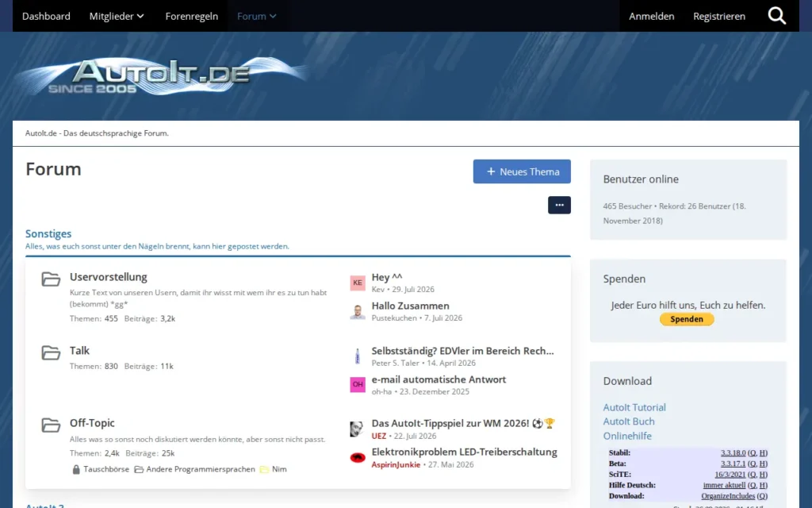Click folder icon beside Andere Programmiersprachen
This screenshot has width=812, height=508.
139,469
